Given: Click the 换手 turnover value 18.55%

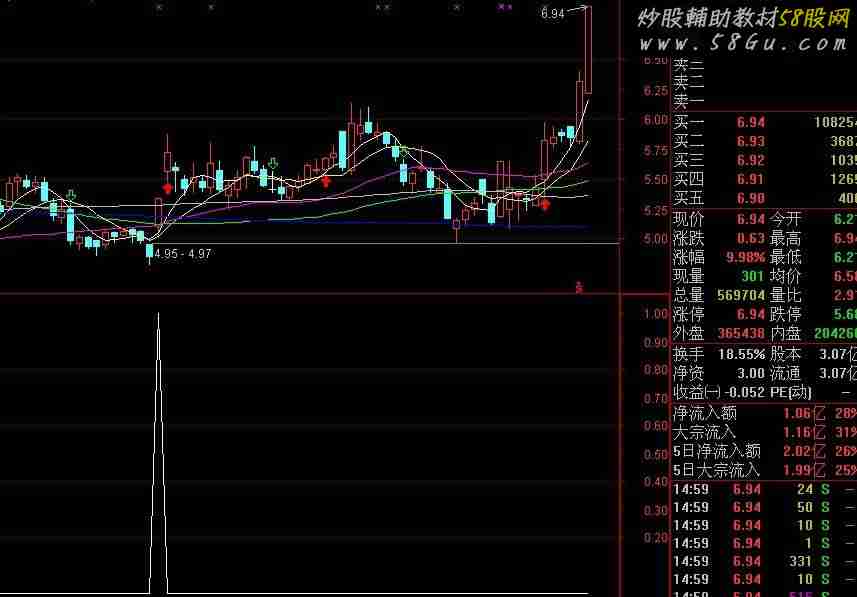Looking at the screenshot, I should click(x=741, y=354).
